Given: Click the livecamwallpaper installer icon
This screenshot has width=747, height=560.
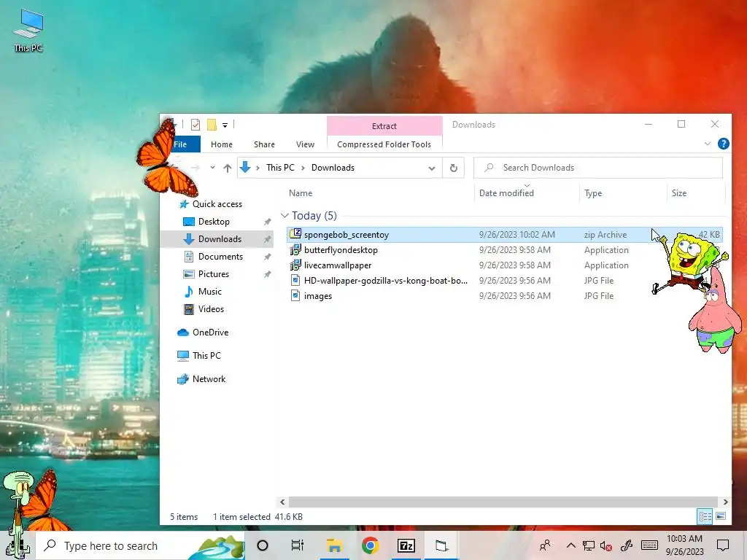Looking at the screenshot, I should 295,265.
